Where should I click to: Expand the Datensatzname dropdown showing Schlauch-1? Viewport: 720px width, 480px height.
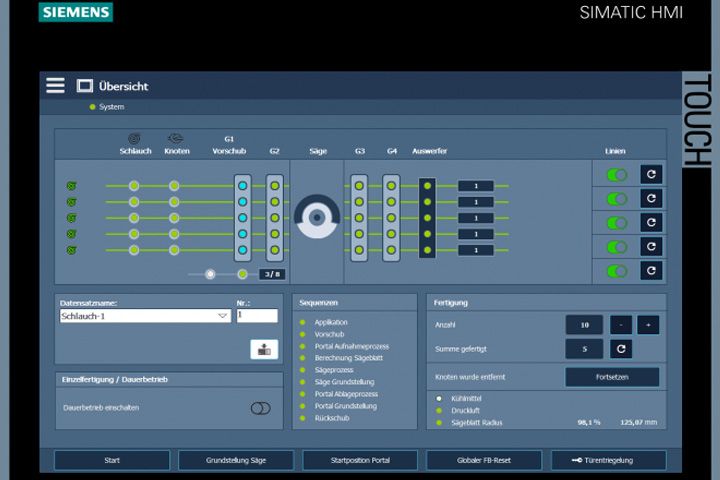222,316
